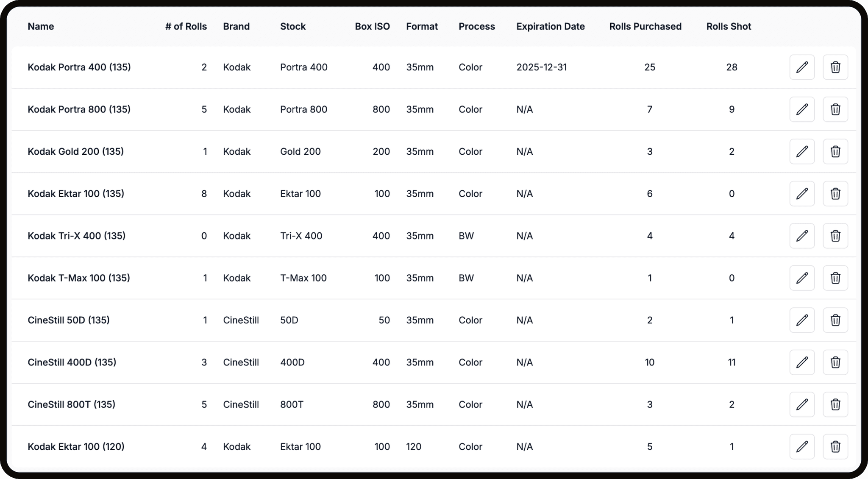The width and height of the screenshot is (868, 479).
Task: Click the Box ISO column header
Action: 372,26
